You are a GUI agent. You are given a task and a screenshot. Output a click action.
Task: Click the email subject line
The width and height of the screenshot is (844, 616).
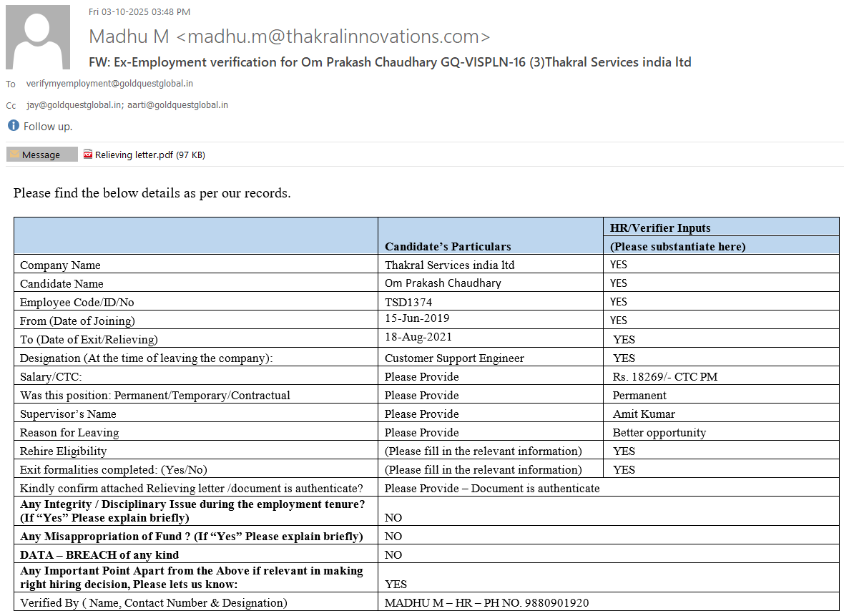pos(390,62)
